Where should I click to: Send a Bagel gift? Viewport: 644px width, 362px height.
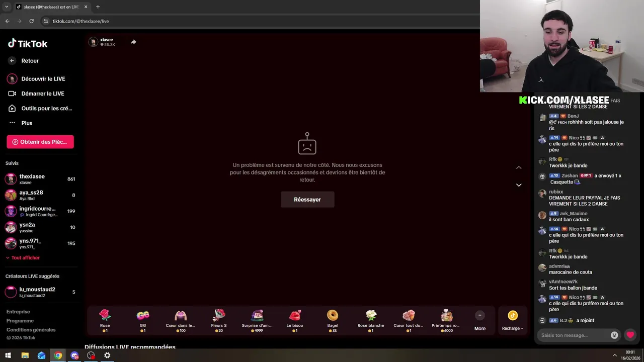333,320
